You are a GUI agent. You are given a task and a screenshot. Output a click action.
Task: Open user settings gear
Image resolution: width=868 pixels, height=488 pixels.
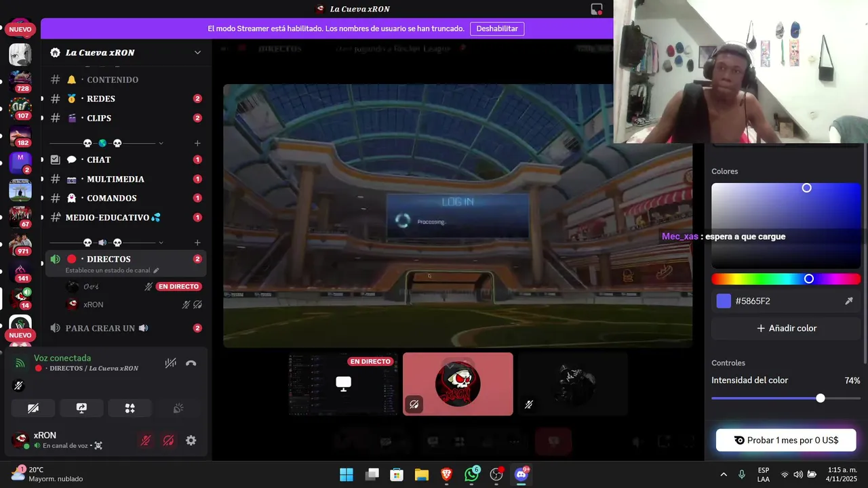(191, 441)
